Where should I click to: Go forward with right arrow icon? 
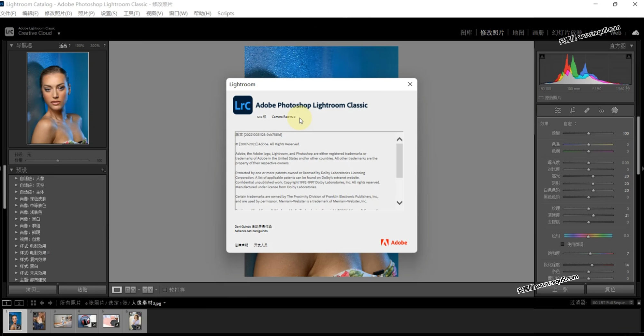(x=50, y=303)
